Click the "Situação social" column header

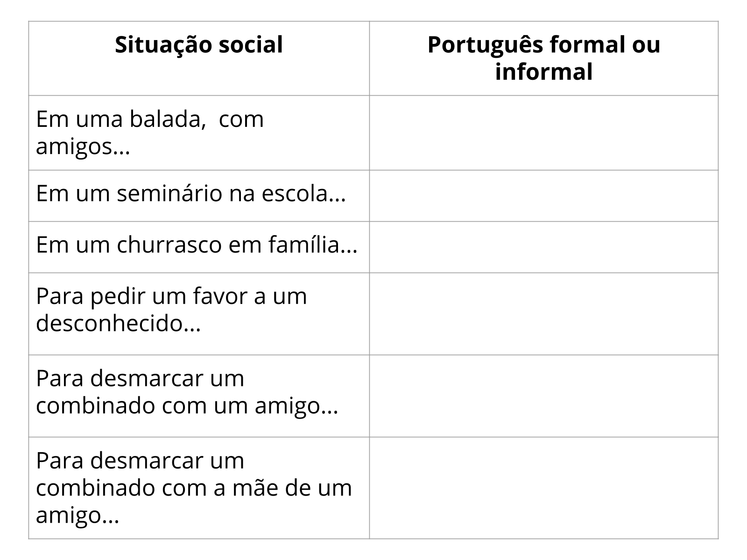[x=199, y=45]
